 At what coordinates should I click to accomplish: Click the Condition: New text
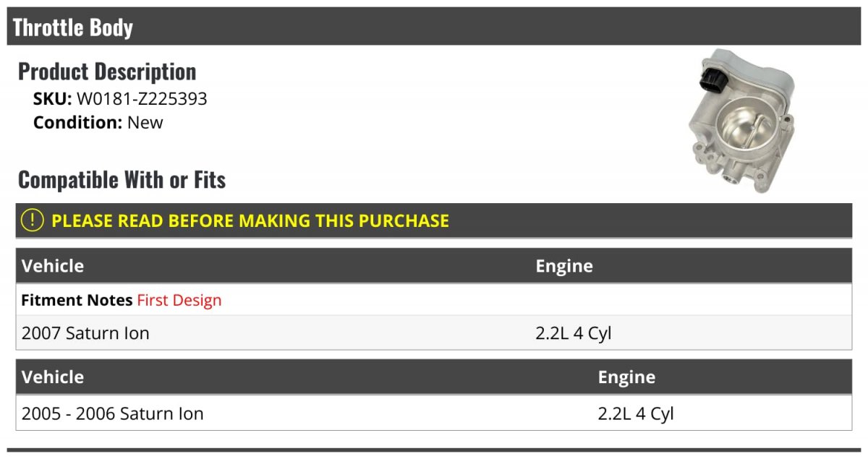coord(98,122)
